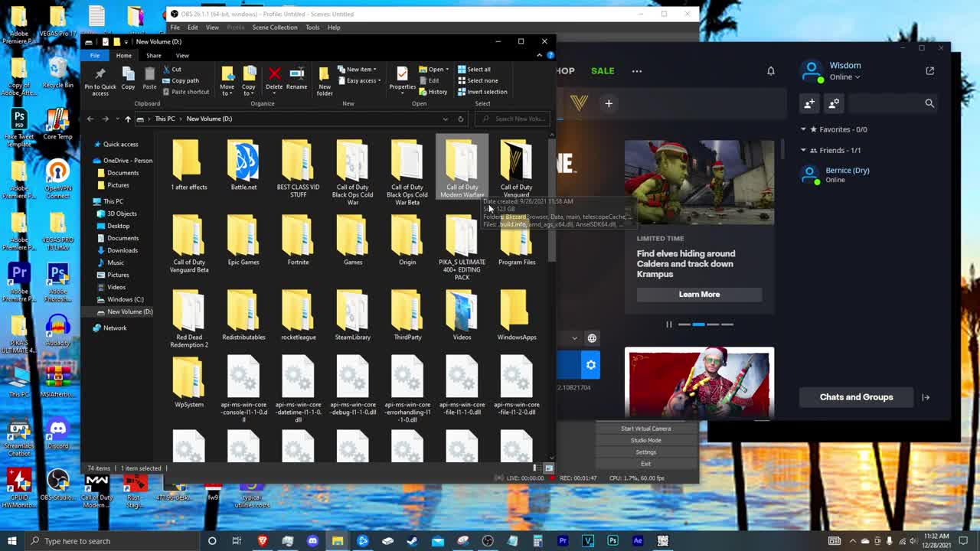This screenshot has height=551, width=980.
Task: Click the blue gear icon in Battle.net
Action: pos(590,365)
